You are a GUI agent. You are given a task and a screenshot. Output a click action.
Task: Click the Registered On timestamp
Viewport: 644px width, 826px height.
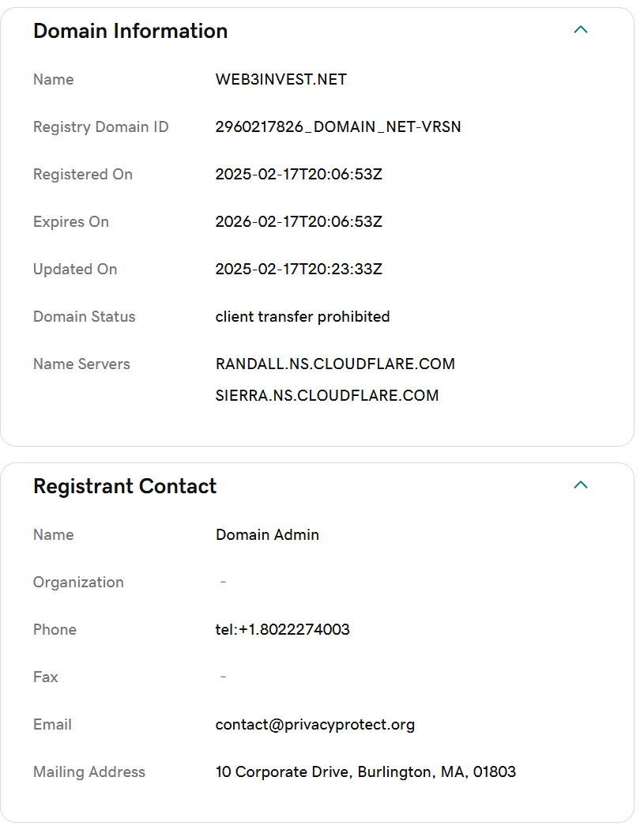click(x=299, y=175)
